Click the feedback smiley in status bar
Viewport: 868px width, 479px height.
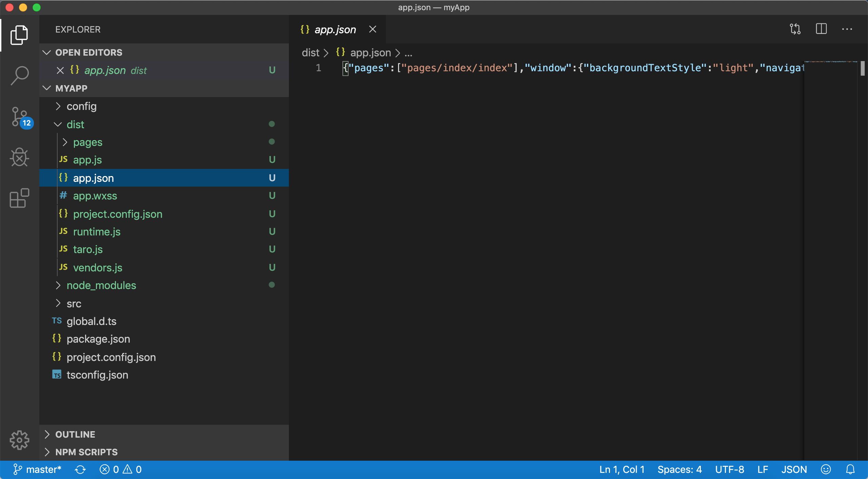[x=826, y=470]
